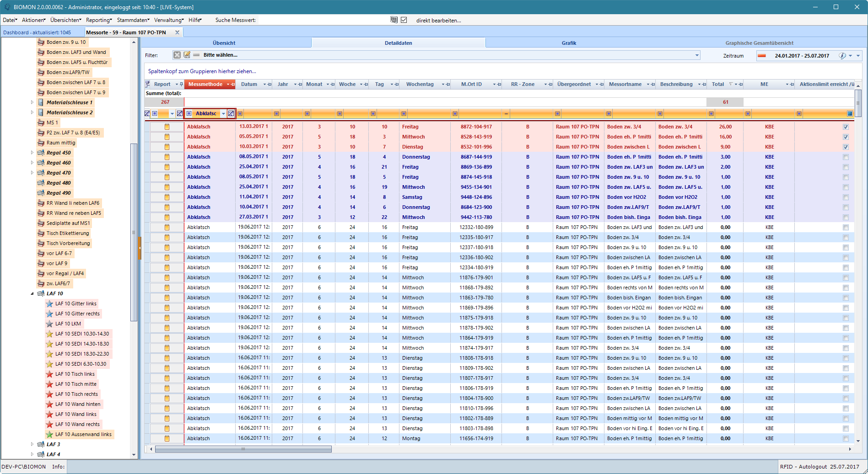Pin the Datum column with its pin icon
The width and height of the screenshot is (868, 474).
[x=270, y=85]
